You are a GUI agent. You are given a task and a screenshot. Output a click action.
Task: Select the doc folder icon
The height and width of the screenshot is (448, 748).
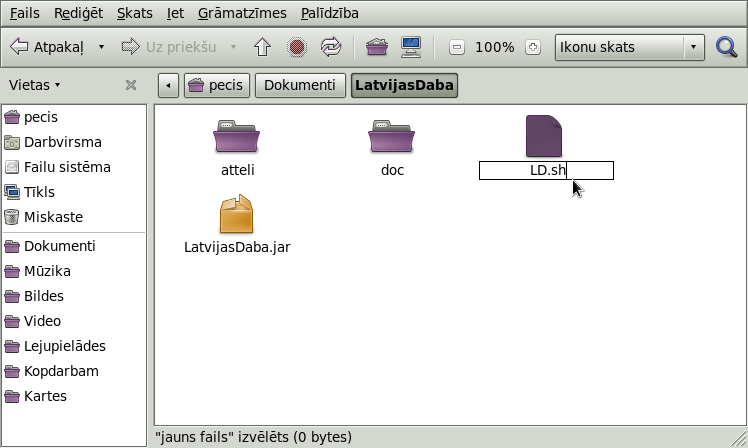(x=392, y=136)
